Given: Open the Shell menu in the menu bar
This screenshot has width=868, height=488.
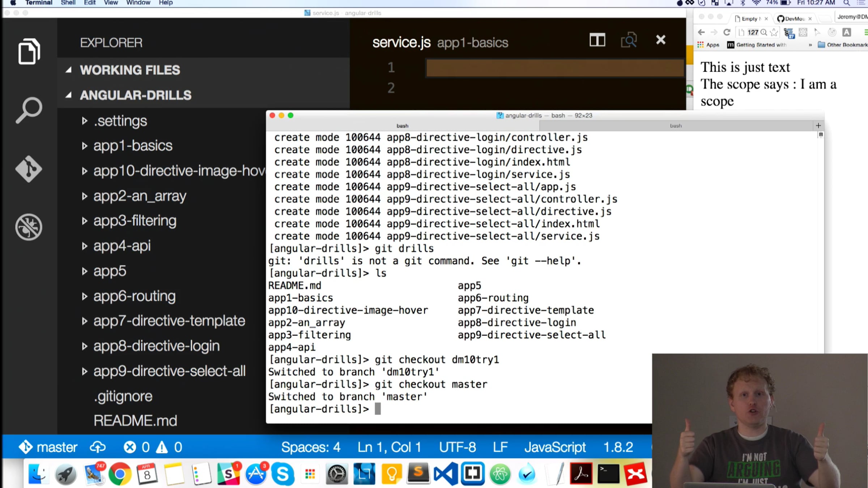Looking at the screenshot, I should (x=68, y=3).
